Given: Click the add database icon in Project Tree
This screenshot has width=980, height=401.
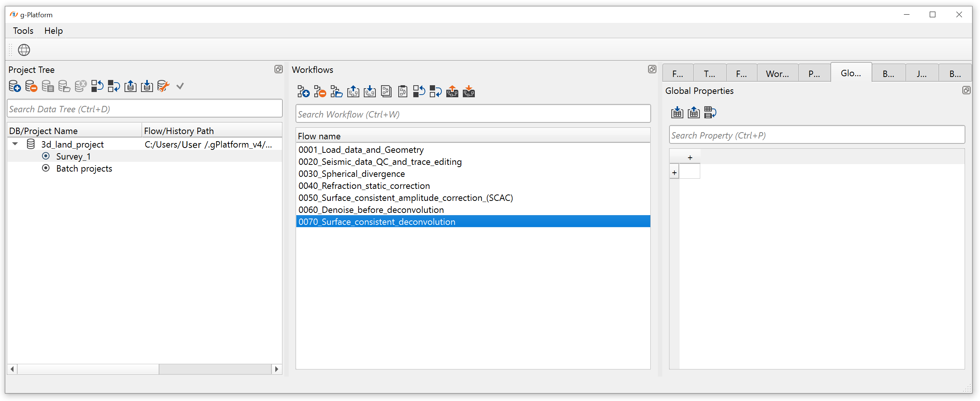Looking at the screenshot, I should pyautogui.click(x=15, y=86).
